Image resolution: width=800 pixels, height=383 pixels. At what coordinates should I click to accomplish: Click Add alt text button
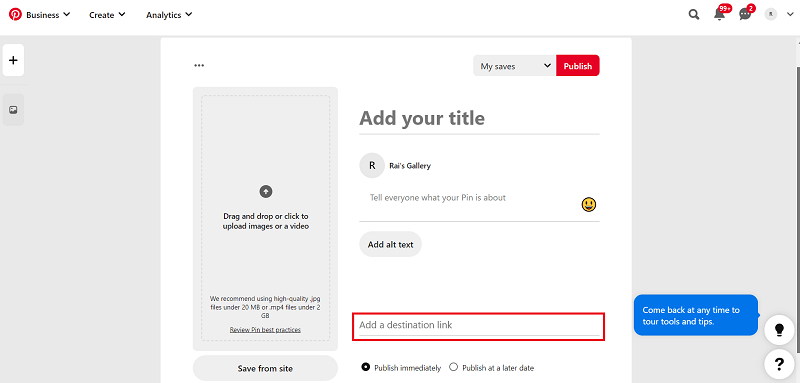[390, 244]
